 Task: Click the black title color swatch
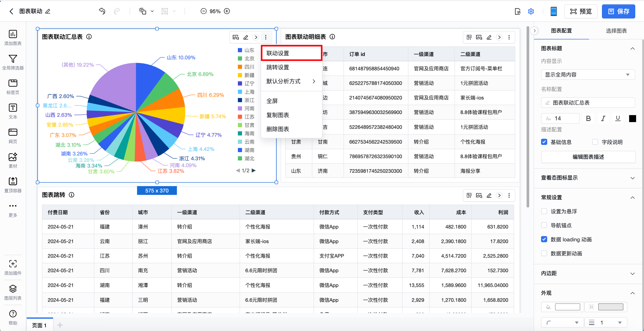point(632,118)
